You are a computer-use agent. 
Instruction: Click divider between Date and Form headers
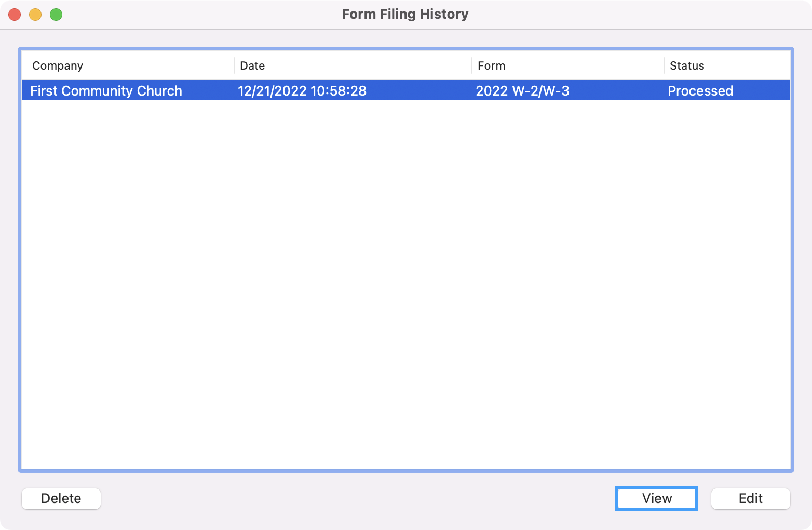point(472,65)
